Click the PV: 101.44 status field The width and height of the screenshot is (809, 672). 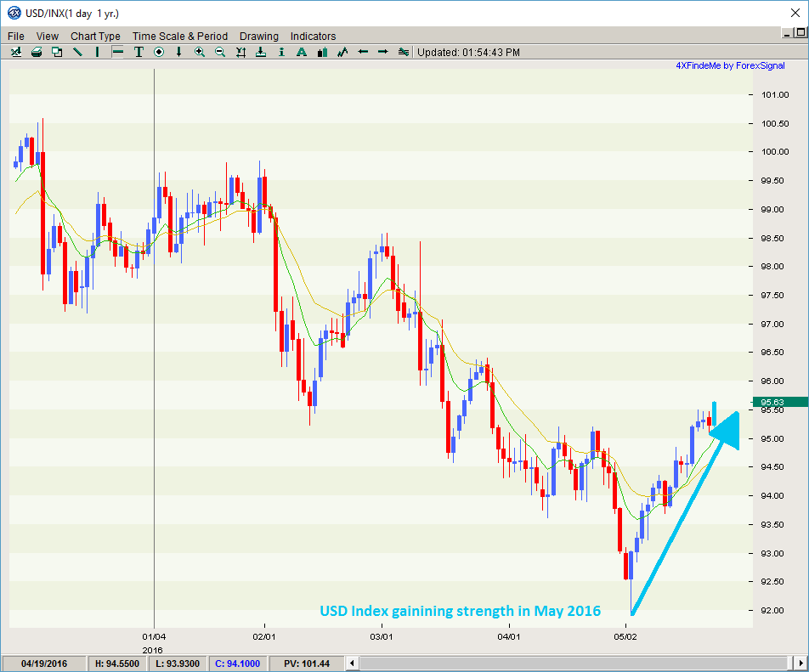coord(307,664)
